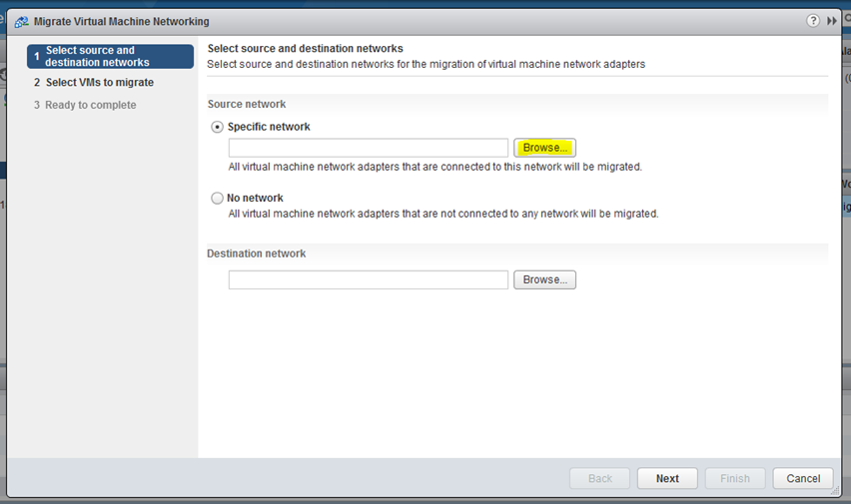Click the Destination network section header
This screenshot has width=851, height=504.
coord(256,253)
